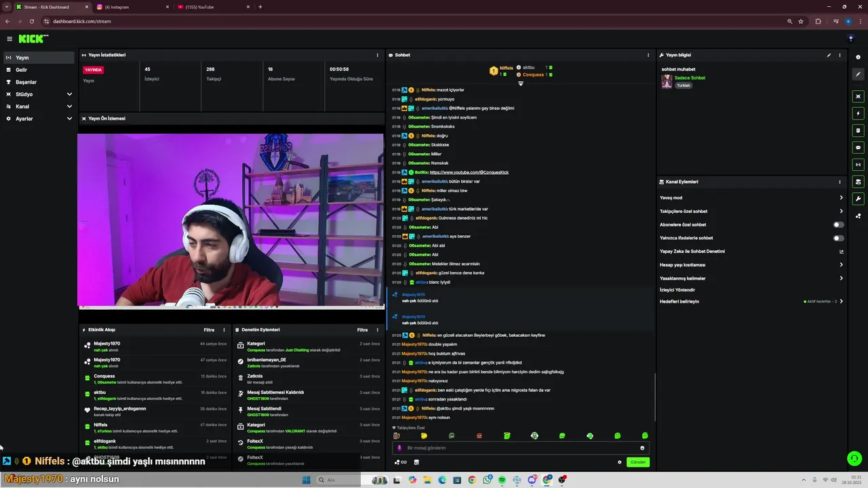
Task: Open the Etkinlik Akışı three-dot menu
Action: [x=224, y=330]
